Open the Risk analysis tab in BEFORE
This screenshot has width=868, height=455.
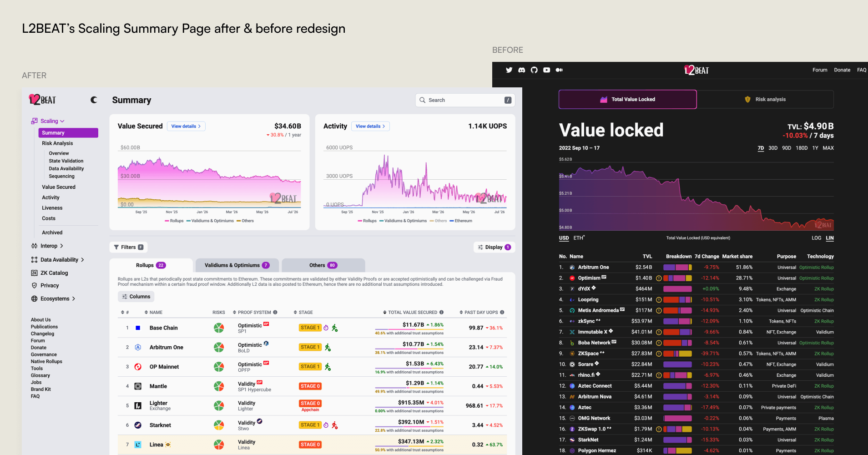(765, 99)
